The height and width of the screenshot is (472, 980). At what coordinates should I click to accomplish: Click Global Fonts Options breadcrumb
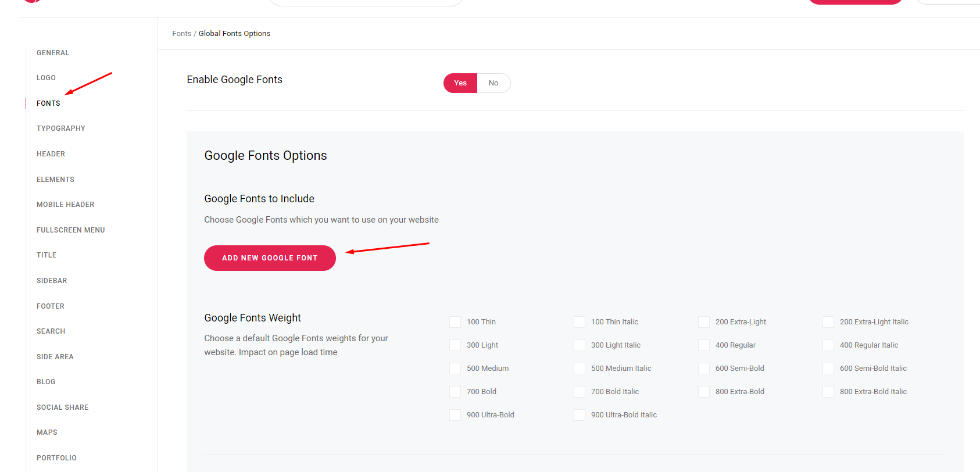point(234,34)
